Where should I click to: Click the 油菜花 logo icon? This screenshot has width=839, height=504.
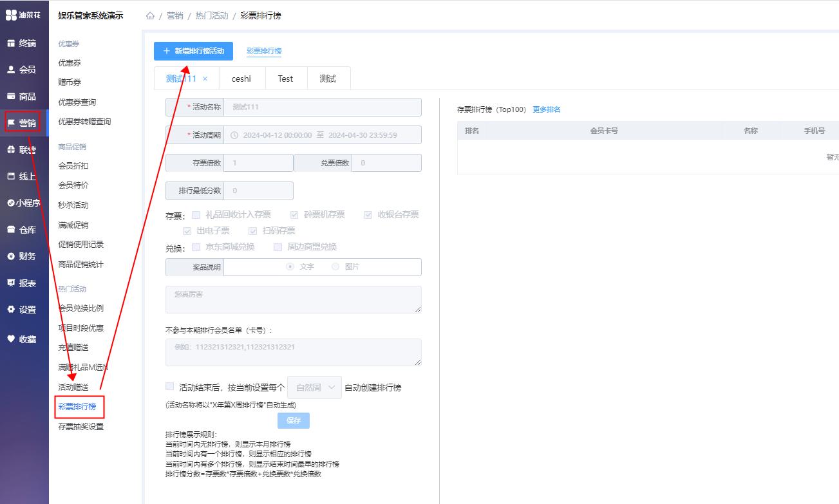(x=10, y=15)
